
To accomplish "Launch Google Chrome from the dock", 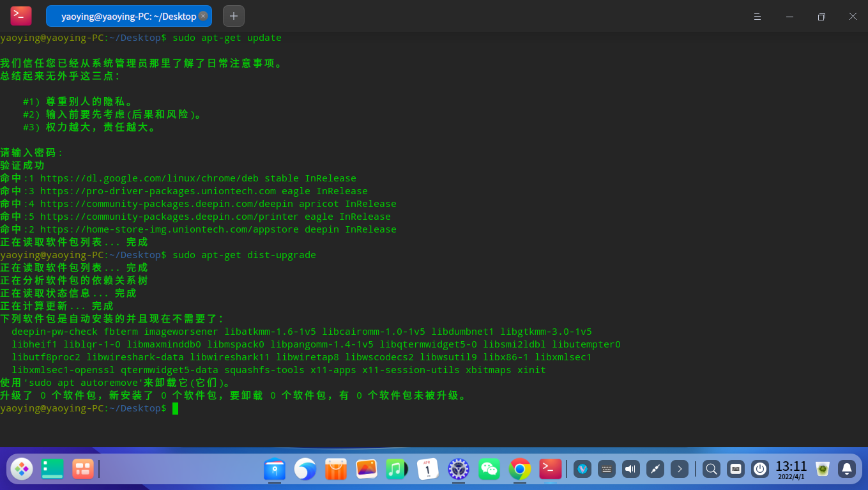I will pyautogui.click(x=519, y=469).
